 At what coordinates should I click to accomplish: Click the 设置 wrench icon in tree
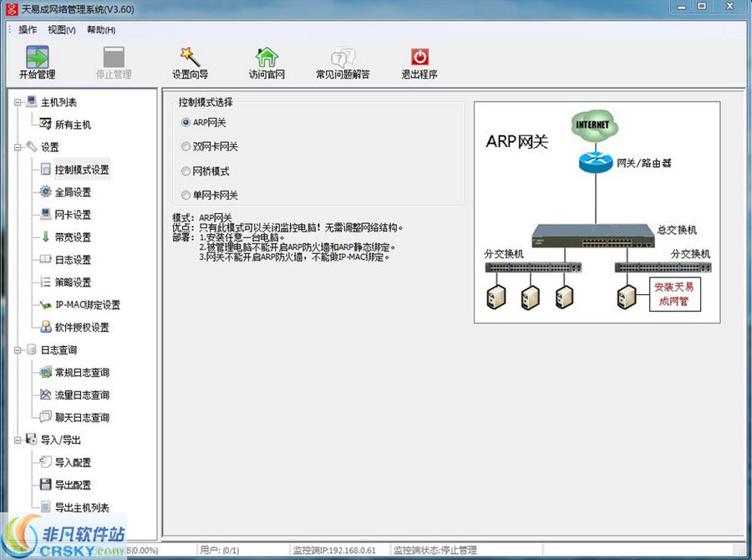pyautogui.click(x=31, y=146)
